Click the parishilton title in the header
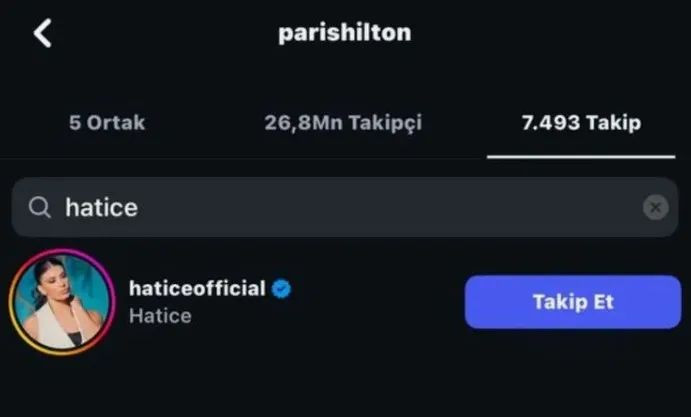The height and width of the screenshot is (417, 691). coord(344,33)
